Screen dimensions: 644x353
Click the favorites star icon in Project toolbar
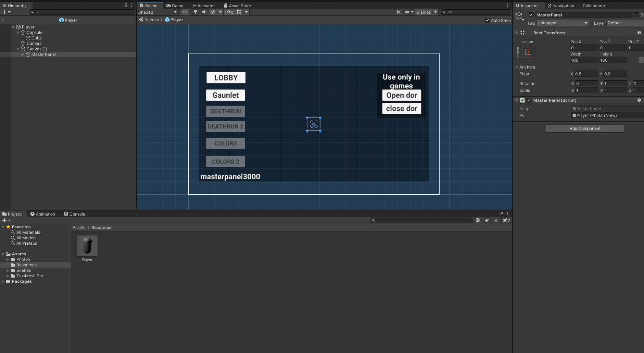[496, 220]
